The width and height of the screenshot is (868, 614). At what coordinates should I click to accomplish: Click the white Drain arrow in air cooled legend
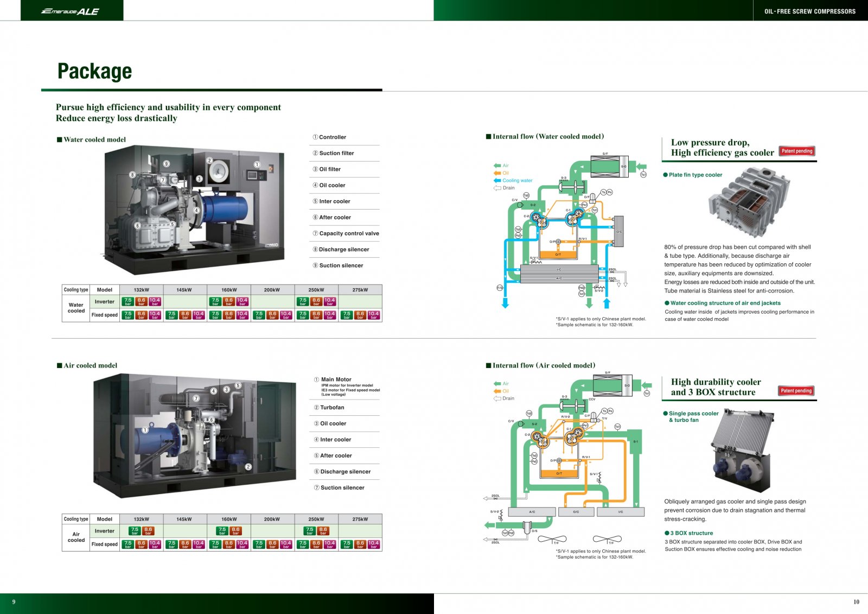tap(497, 398)
